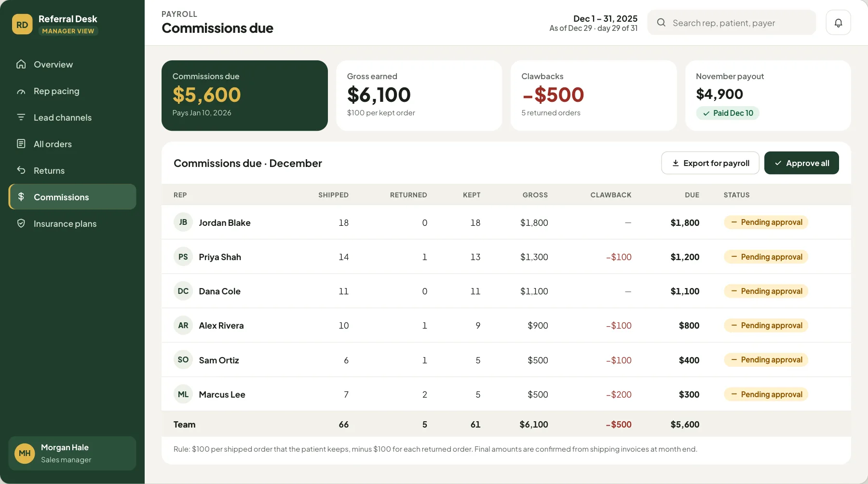Open notifications bell
Viewport: 868px width, 484px height.
838,23
